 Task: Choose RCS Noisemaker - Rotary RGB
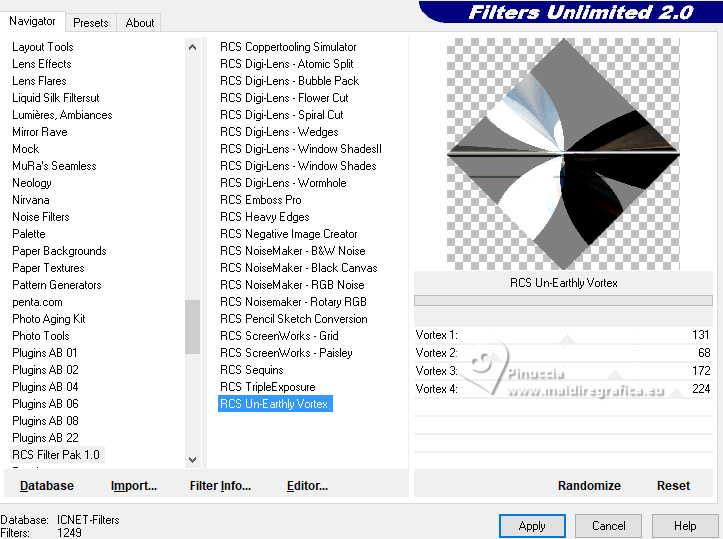pyautogui.click(x=293, y=302)
